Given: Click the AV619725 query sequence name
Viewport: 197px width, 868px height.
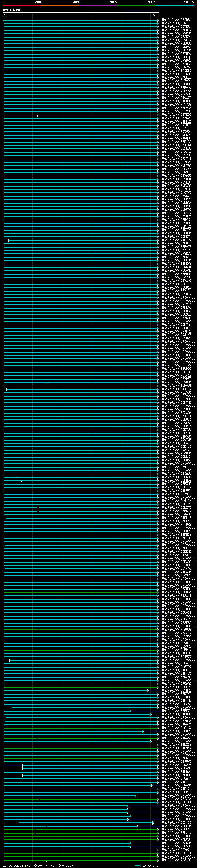Looking at the screenshot, I should click(11, 10).
